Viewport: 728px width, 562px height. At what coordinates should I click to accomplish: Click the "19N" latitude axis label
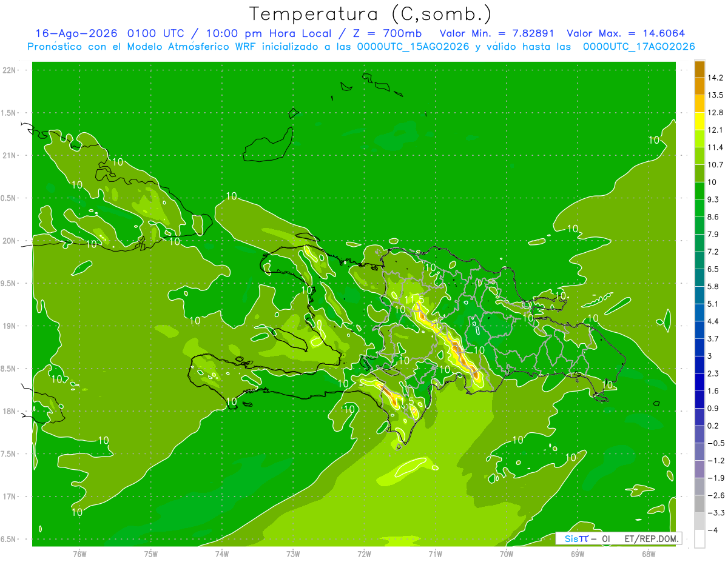coord(9,326)
